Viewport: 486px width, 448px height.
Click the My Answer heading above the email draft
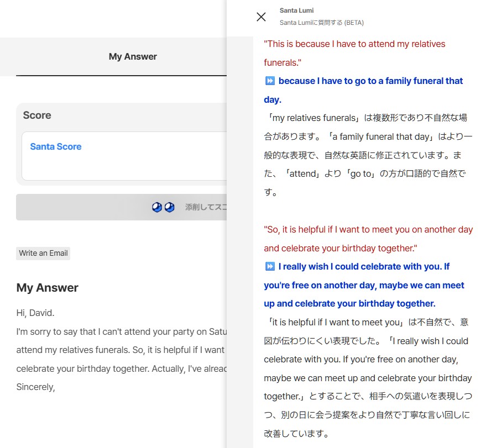coord(49,287)
